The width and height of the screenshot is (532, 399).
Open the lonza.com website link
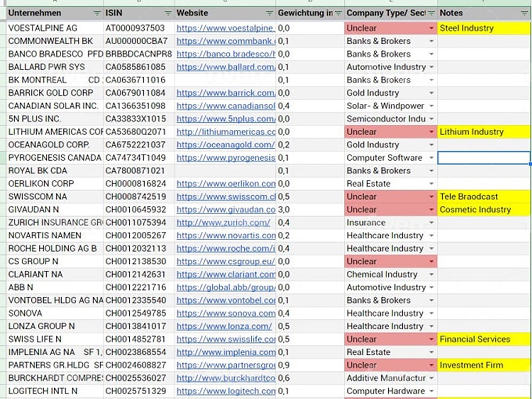click(224, 326)
